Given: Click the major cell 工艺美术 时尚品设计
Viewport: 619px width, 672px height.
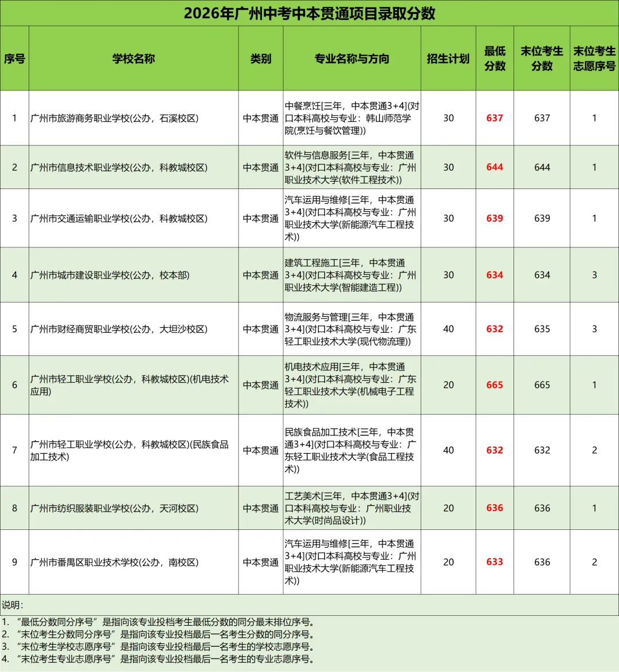Looking at the screenshot, I should pyautogui.click(x=352, y=508).
